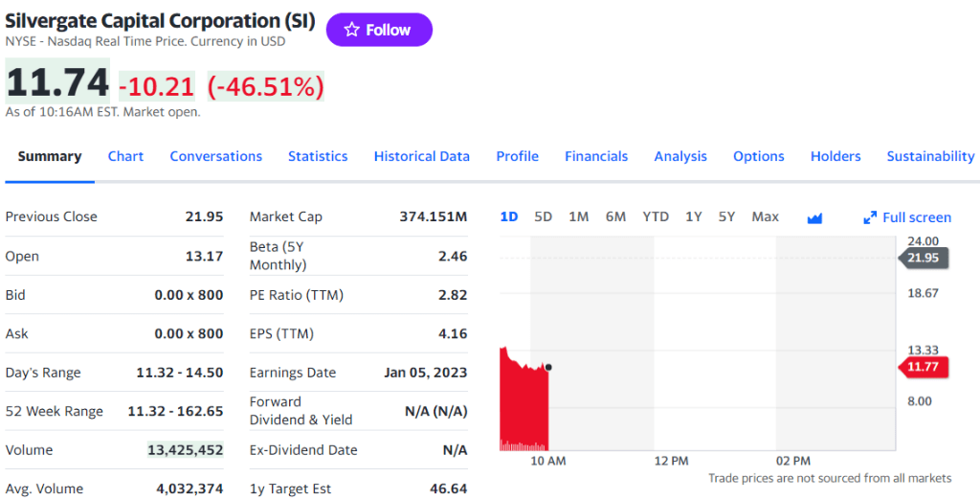Click the chart's current price dot
980x500 pixels.
click(548, 367)
